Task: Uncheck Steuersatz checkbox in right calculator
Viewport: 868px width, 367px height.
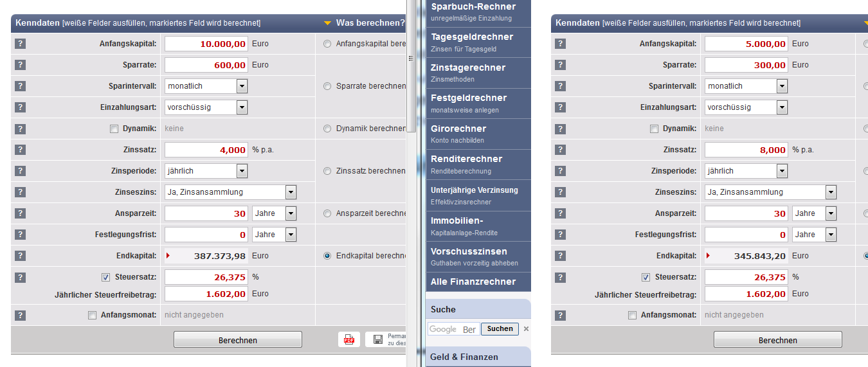Action: click(x=646, y=278)
